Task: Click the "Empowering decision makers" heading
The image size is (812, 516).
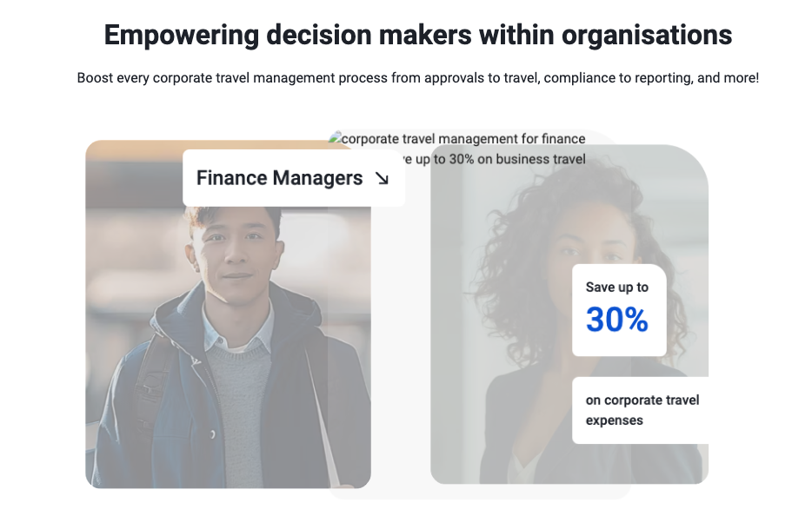Action: (417, 36)
